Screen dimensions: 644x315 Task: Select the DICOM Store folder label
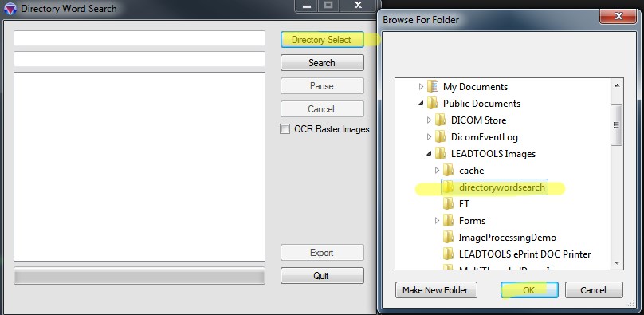pos(478,120)
